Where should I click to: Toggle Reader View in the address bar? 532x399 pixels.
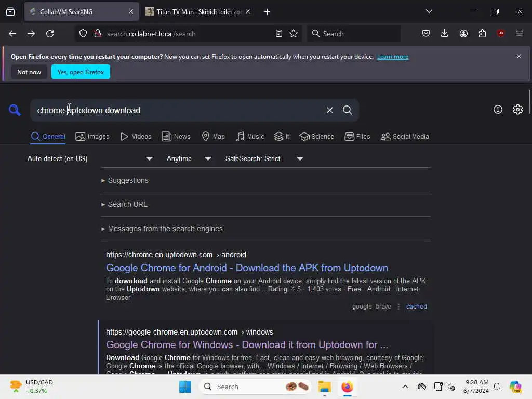279,34
